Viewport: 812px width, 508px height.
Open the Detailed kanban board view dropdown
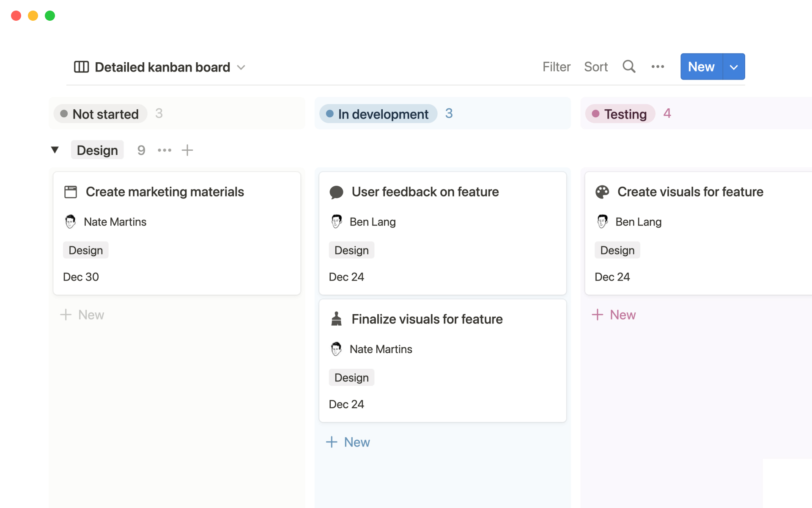241,67
